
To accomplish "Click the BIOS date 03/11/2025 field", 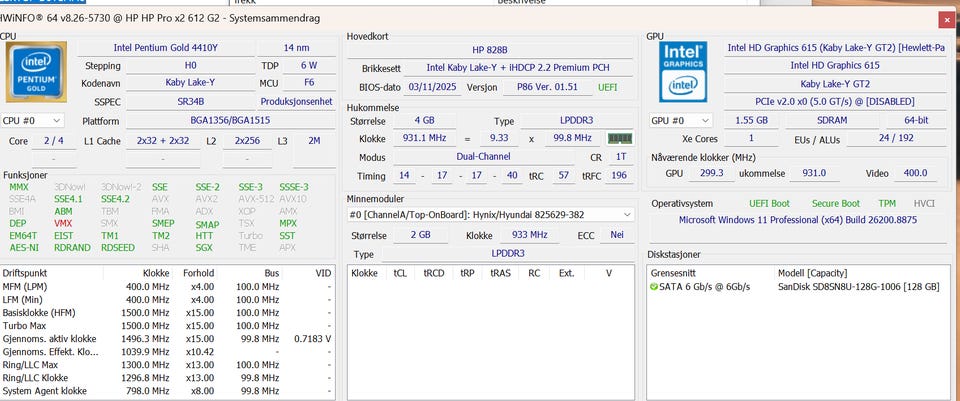I will [x=433, y=87].
